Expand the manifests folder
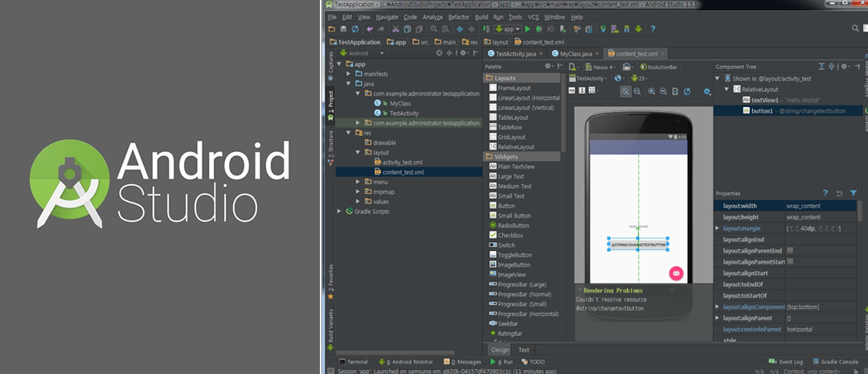Screen dimensions: 868x374 348,74
